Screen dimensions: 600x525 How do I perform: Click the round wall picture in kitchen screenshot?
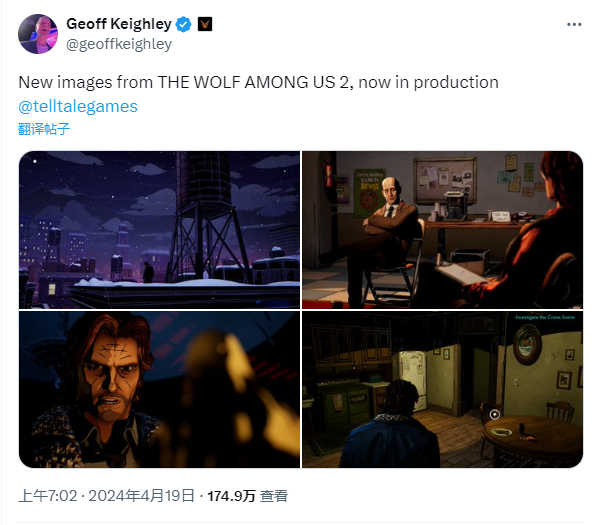tap(527, 345)
